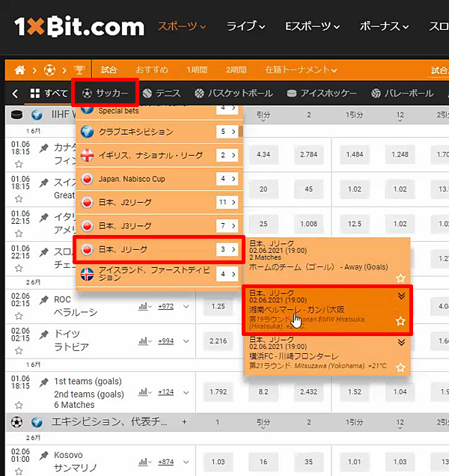Expand ドイツ ラトビア row chevron

(x=186, y=341)
